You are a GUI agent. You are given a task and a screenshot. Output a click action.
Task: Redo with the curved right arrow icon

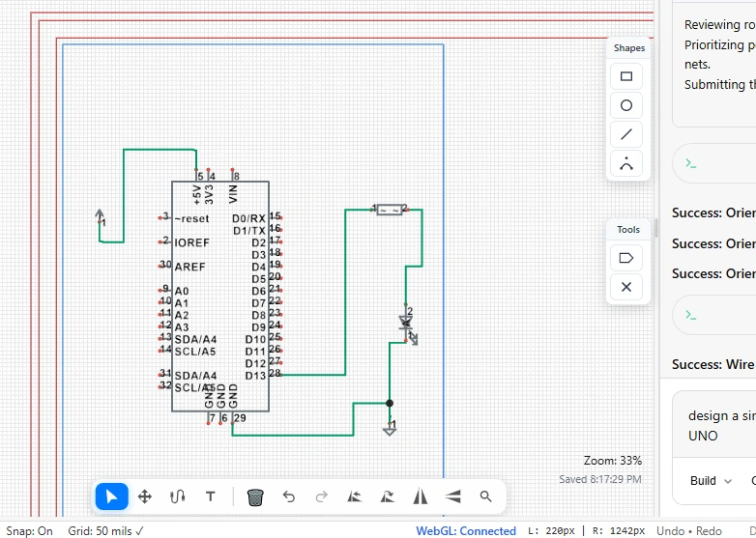pyautogui.click(x=321, y=496)
